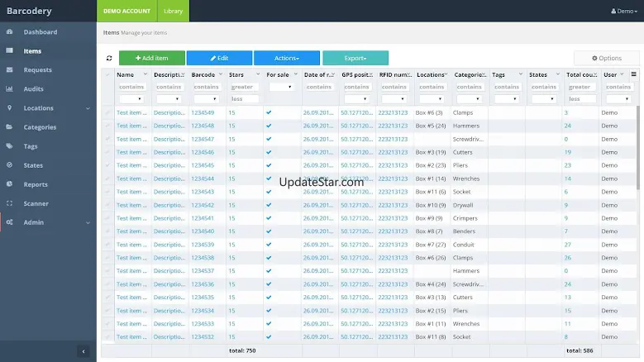Expand the Export dropdown button

pos(355,58)
